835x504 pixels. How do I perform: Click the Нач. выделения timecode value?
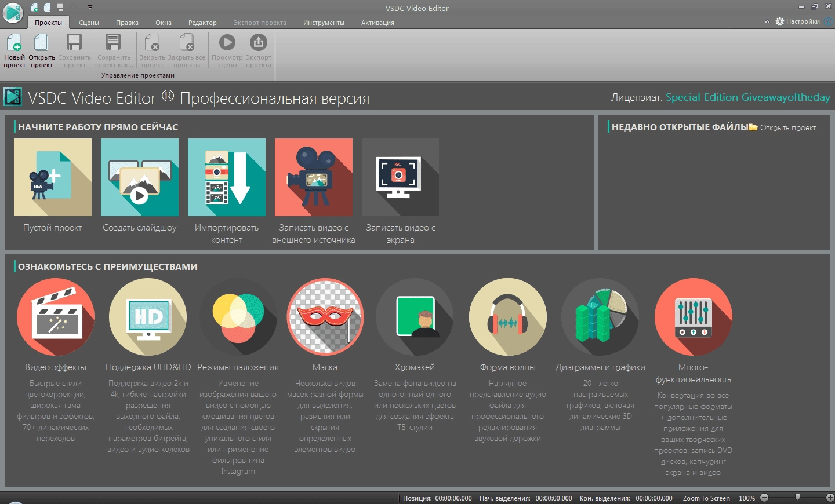554,498
